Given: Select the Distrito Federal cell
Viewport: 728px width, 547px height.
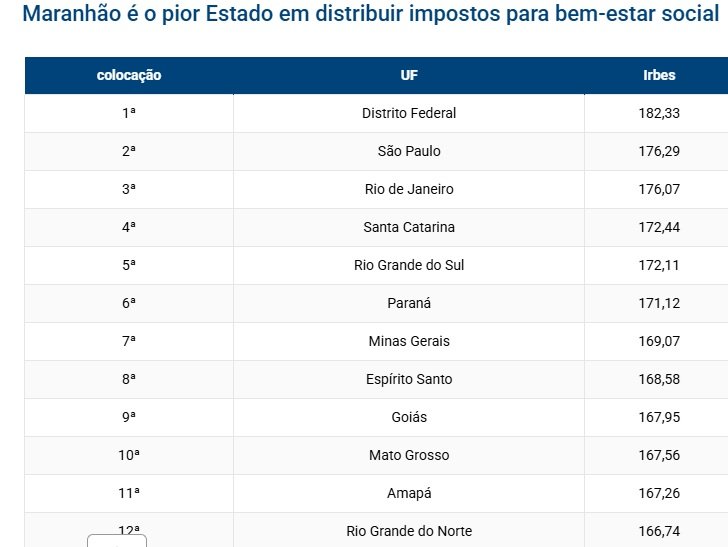Looking at the screenshot, I should click(409, 113).
